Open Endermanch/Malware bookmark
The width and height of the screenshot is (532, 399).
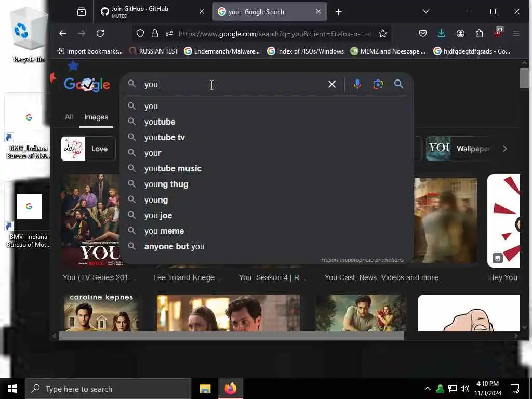[222, 51]
